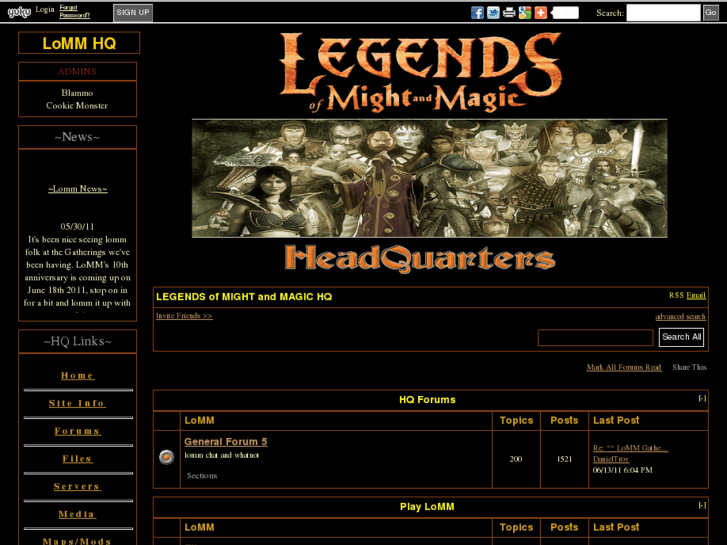Click the HeadQuarters title graphic
Screen dimensions: 727x545
(x=420, y=258)
